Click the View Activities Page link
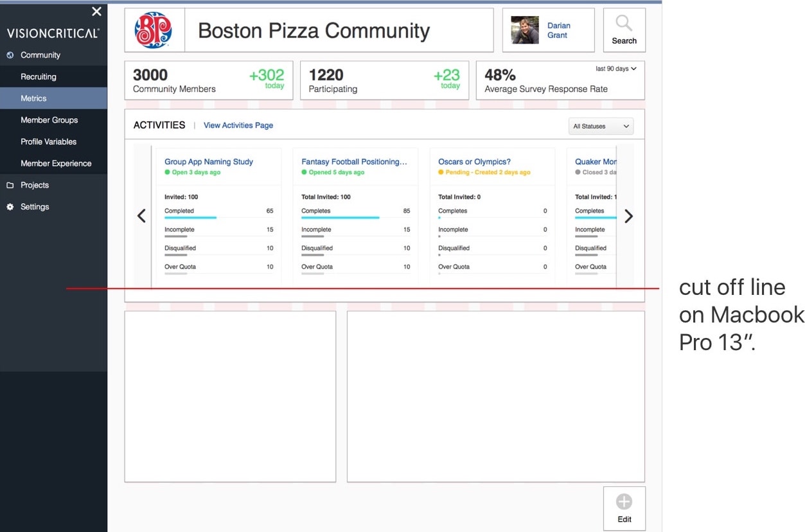This screenshot has height=532, width=805. pyautogui.click(x=238, y=125)
